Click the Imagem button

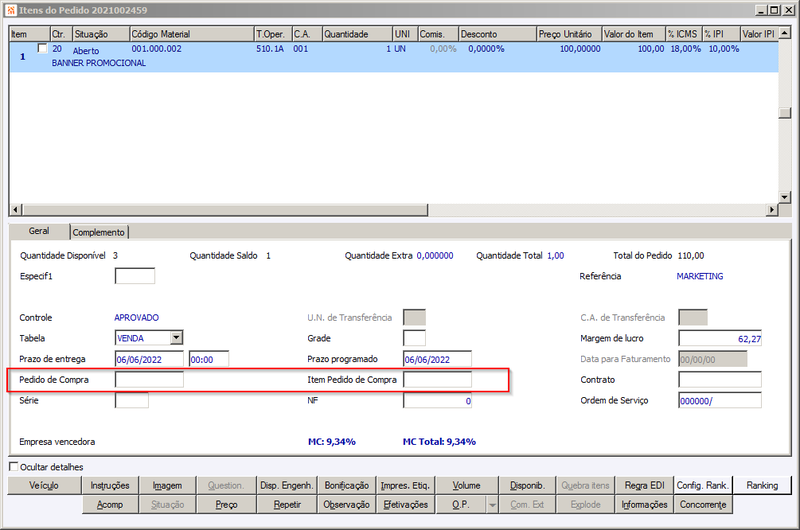168,485
